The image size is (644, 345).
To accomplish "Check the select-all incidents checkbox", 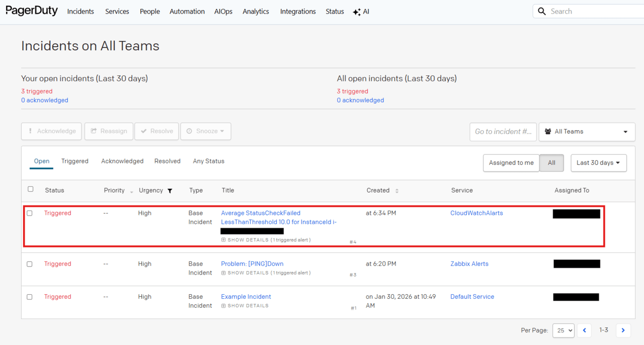I will tap(31, 189).
